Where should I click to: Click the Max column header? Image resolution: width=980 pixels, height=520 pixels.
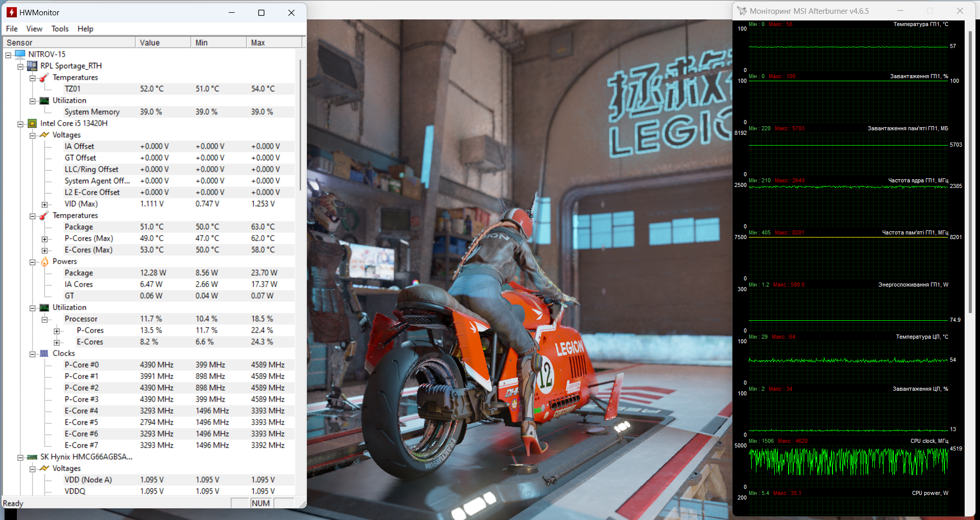[x=274, y=42]
